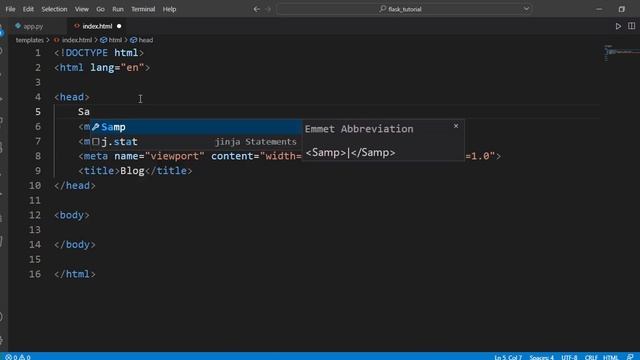640x360 pixels.
Task: Open the command center dropdown chevron
Action: (x=526, y=9)
